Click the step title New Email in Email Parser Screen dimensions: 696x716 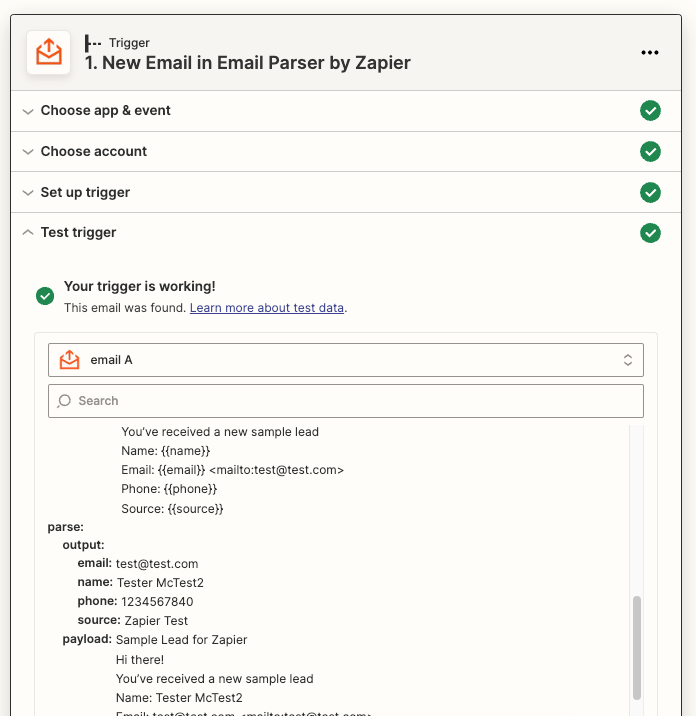(248, 63)
